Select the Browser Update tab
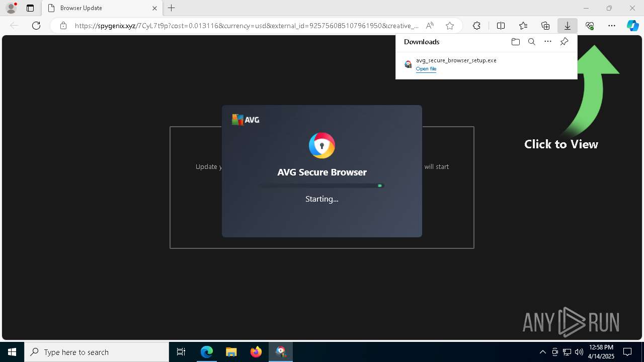Screen dimensions: 644x362 click(x=102, y=8)
